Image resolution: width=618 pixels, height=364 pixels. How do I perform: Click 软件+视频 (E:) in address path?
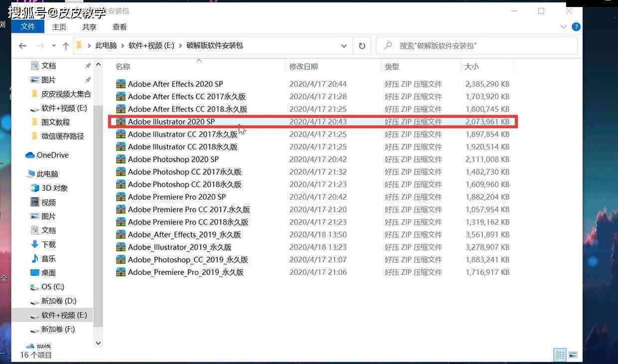coord(152,45)
